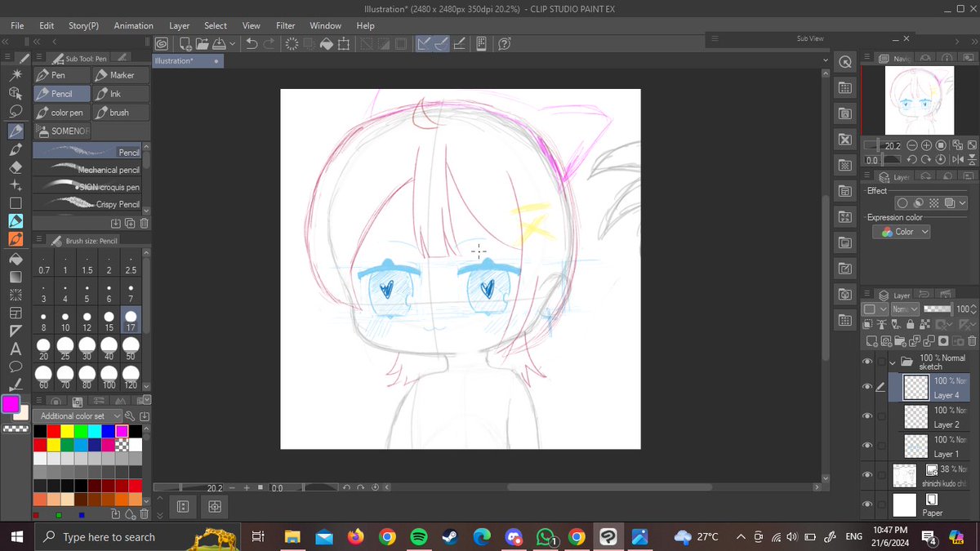Open the Expression color 'Color' dropdown
This screenshot has height=551, width=980.
(901, 231)
